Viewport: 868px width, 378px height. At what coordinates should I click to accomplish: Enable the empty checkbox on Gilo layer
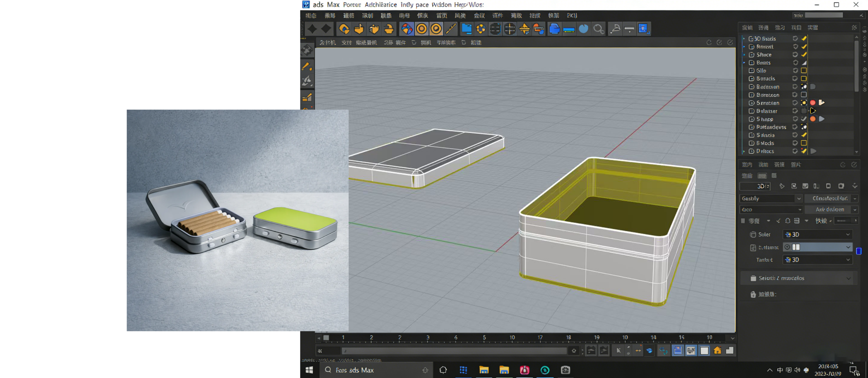coord(804,70)
